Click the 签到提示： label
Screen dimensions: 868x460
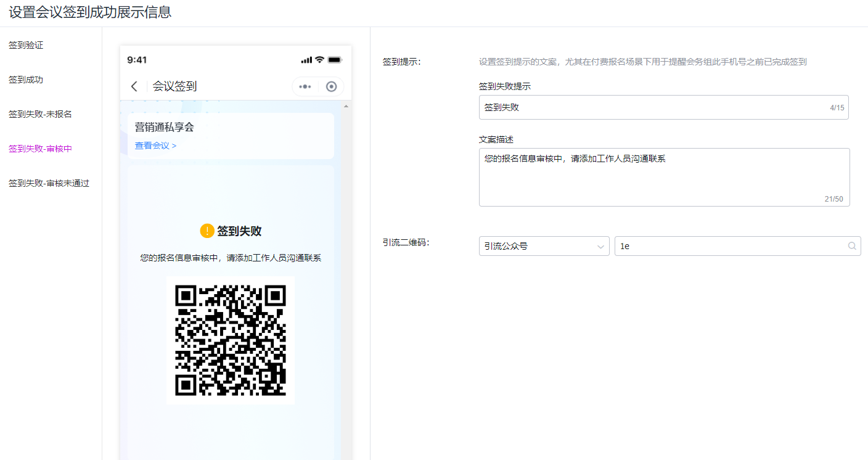point(402,62)
